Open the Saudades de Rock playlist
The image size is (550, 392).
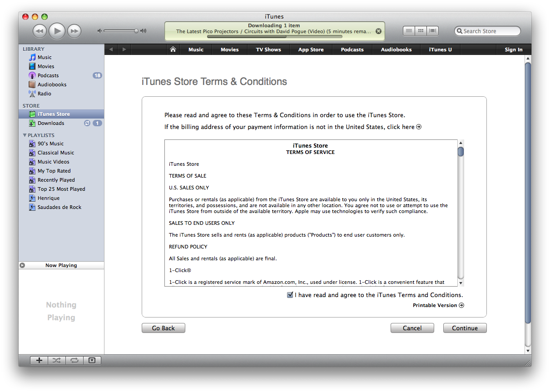coord(61,207)
